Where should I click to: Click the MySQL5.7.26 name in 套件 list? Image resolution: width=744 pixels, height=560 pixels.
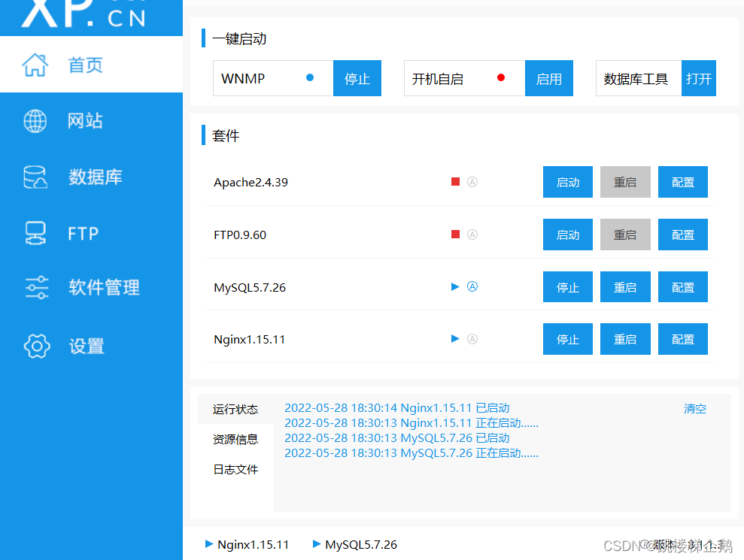(250, 287)
